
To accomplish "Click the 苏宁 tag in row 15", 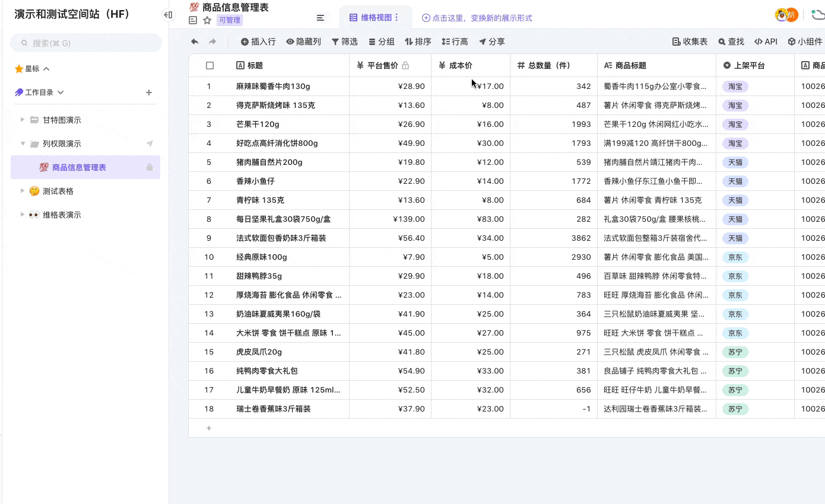I will click(x=735, y=352).
